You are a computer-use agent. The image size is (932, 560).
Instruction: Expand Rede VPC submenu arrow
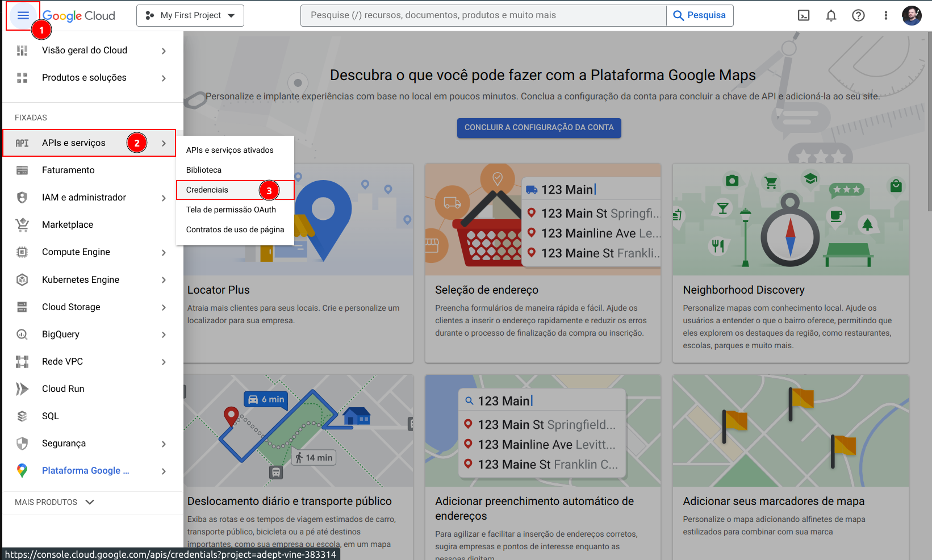click(x=164, y=362)
